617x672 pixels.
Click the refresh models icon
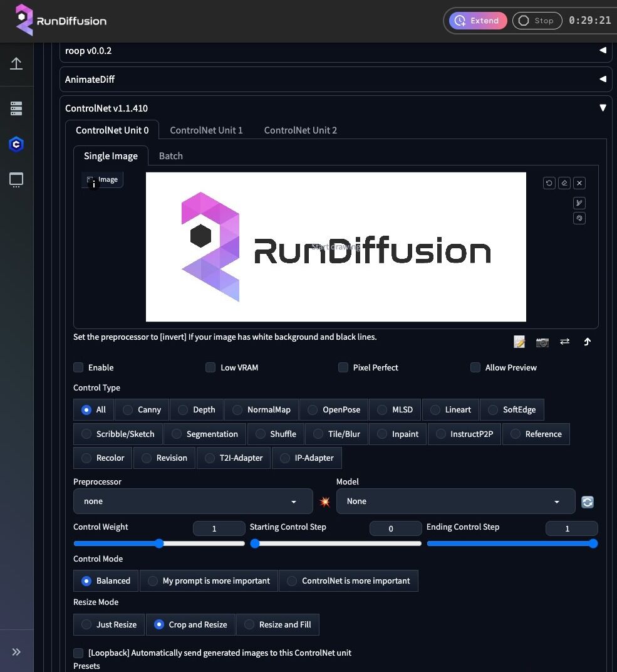point(588,502)
